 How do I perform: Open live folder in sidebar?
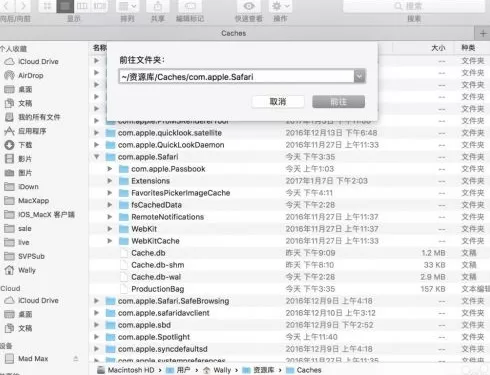[x=17, y=242]
